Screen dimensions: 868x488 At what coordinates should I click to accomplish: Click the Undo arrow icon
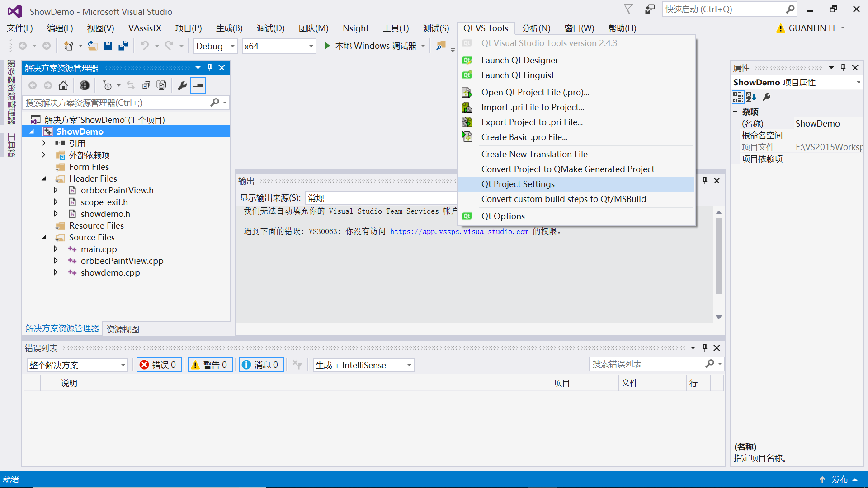144,45
